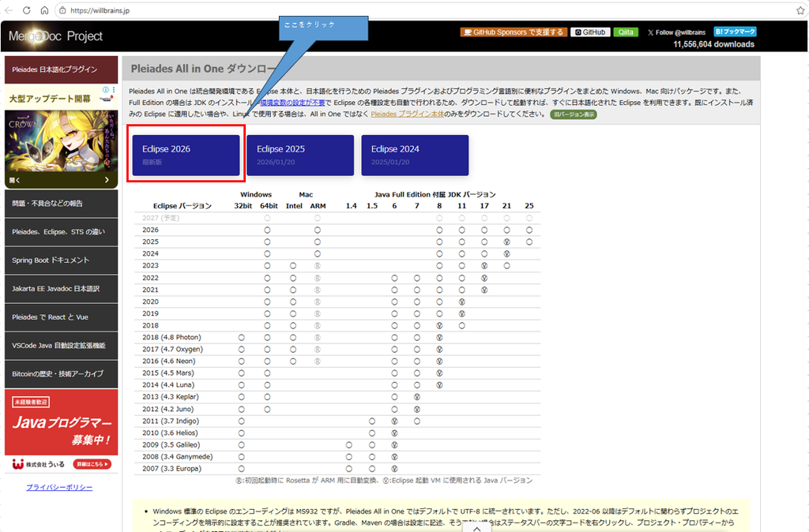809x532 pixels.
Task: Click the browser back arrow
Action: pos(9,10)
